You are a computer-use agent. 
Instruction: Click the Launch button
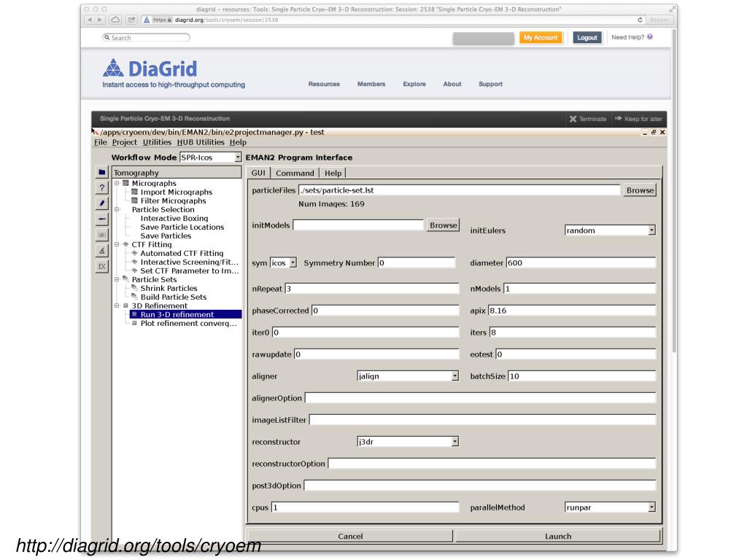pyautogui.click(x=558, y=536)
